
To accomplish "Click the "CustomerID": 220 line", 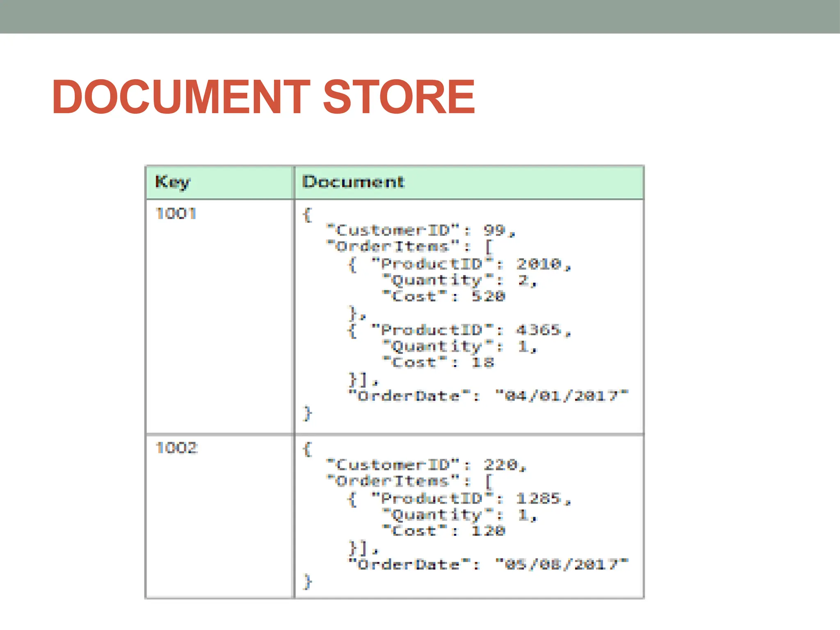I will [x=426, y=465].
